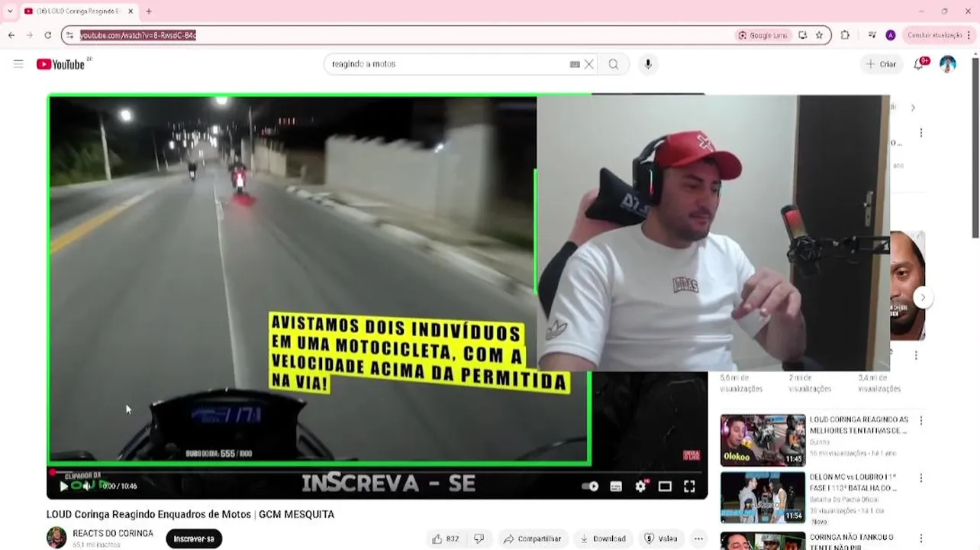The height and width of the screenshot is (550, 980).
Task: Open options for LOUD CORINGA REAGINDO AS MELHORES video
Action: (x=921, y=420)
